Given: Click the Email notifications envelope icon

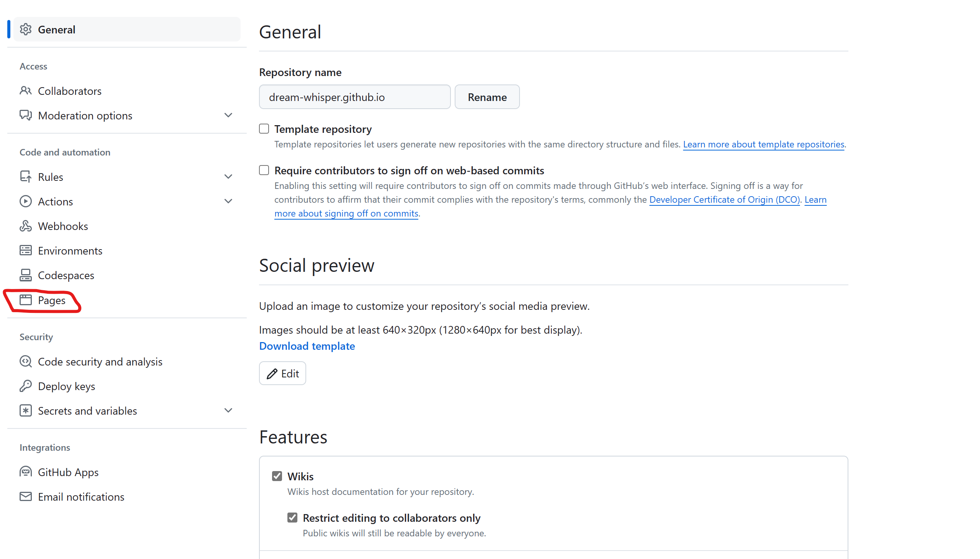Looking at the screenshot, I should 25,496.
